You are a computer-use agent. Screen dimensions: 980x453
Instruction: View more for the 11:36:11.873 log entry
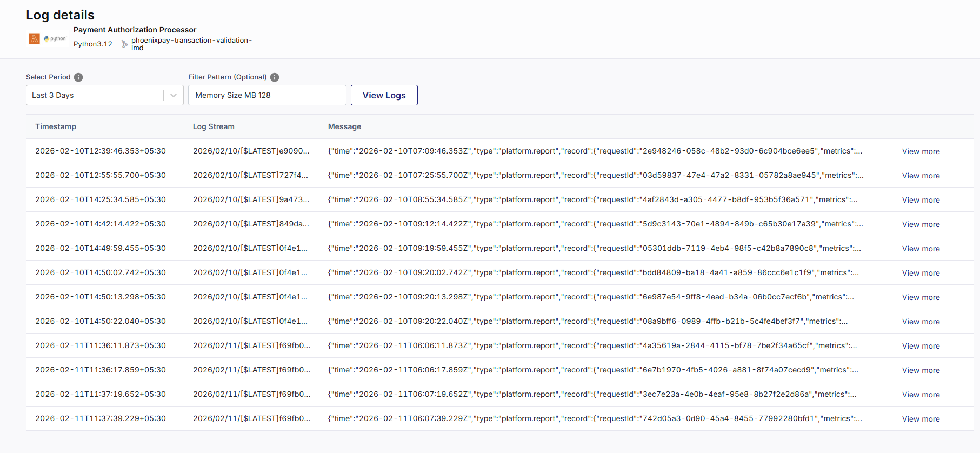(x=921, y=346)
